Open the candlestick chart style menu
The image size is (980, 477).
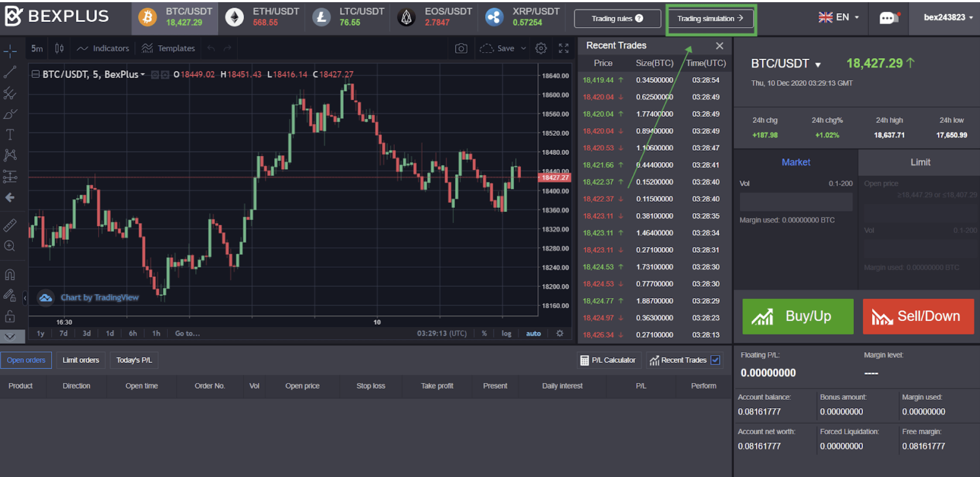point(59,48)
